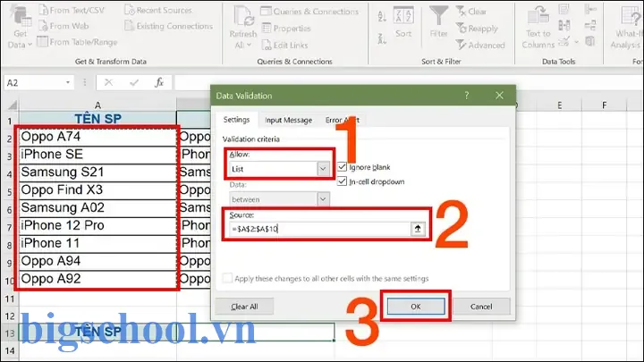Close the Data Validation dialog
This screenshot has width=644, height=362.
499,96
